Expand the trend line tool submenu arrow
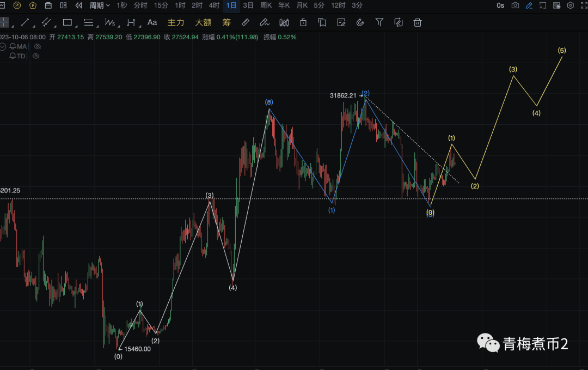This screenshot has height=370, width=588. (33, 26)
